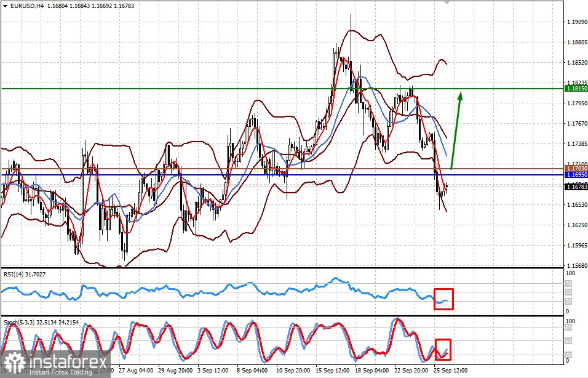Select the 25 Sep 12:00 time label

click(x=450, y=370)
